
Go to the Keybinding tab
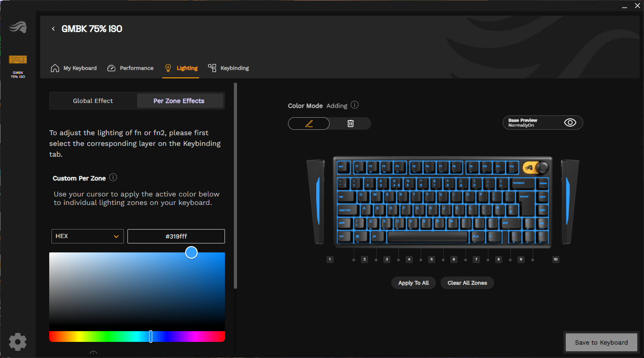point(229,68)
